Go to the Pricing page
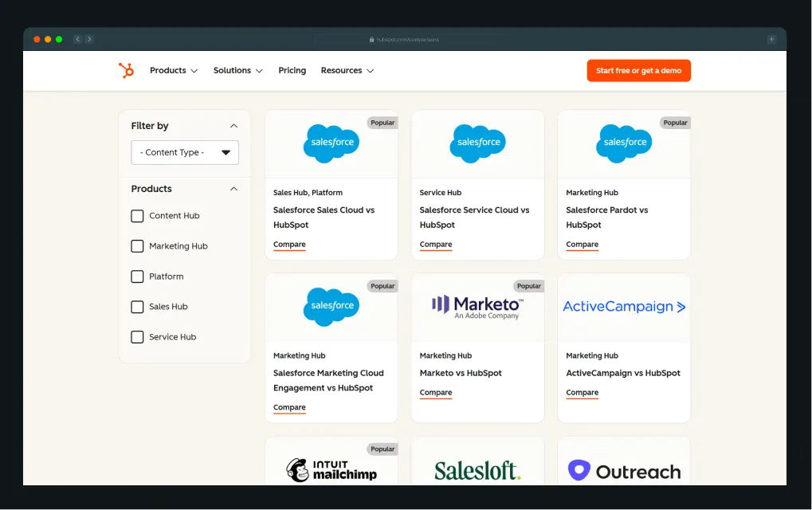The height and width of the screenshot is (510, 812). coord(292,70)
